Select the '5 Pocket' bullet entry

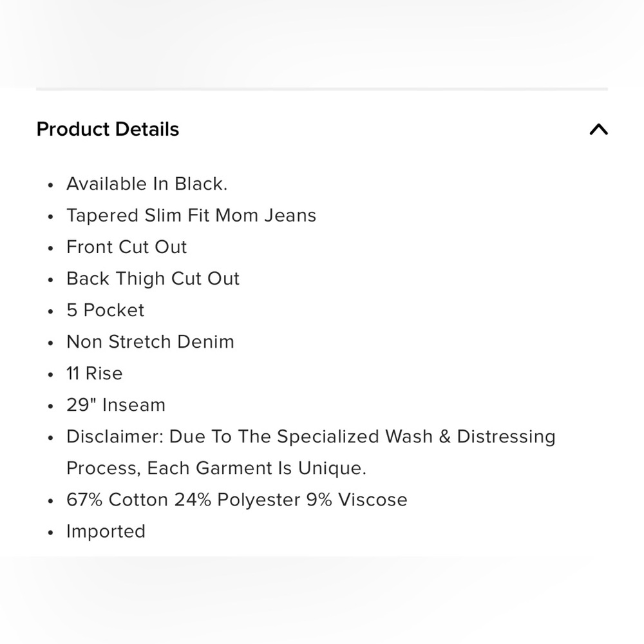click(105, 310)
